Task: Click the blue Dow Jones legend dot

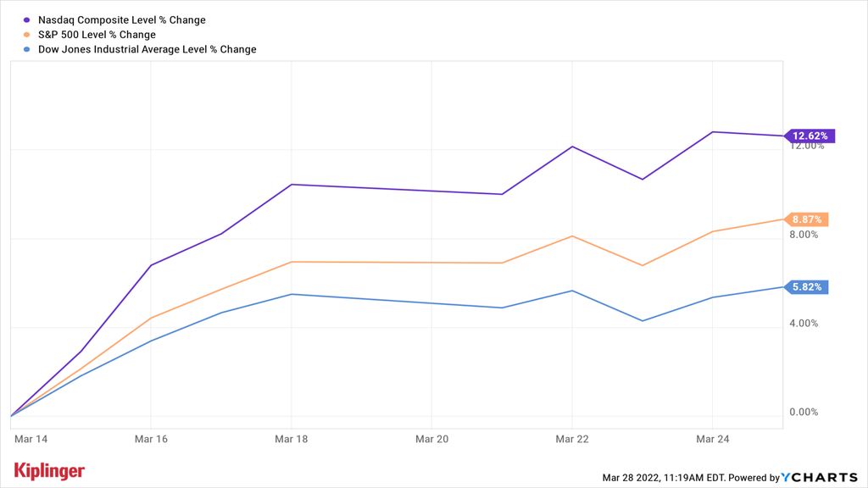Action: (28, 49)
